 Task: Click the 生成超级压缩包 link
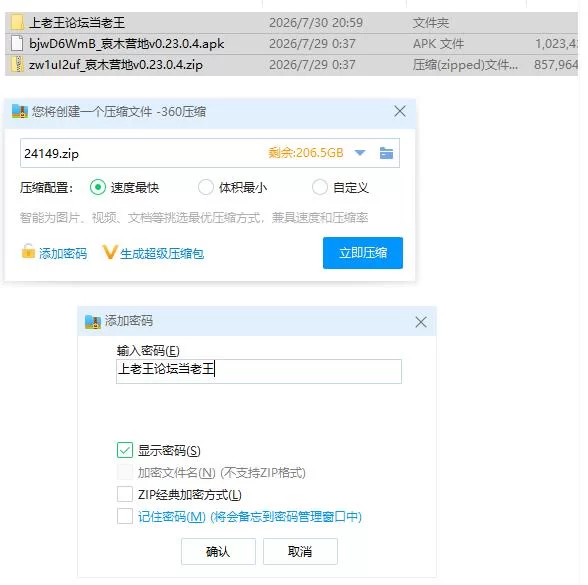[162, 254]
